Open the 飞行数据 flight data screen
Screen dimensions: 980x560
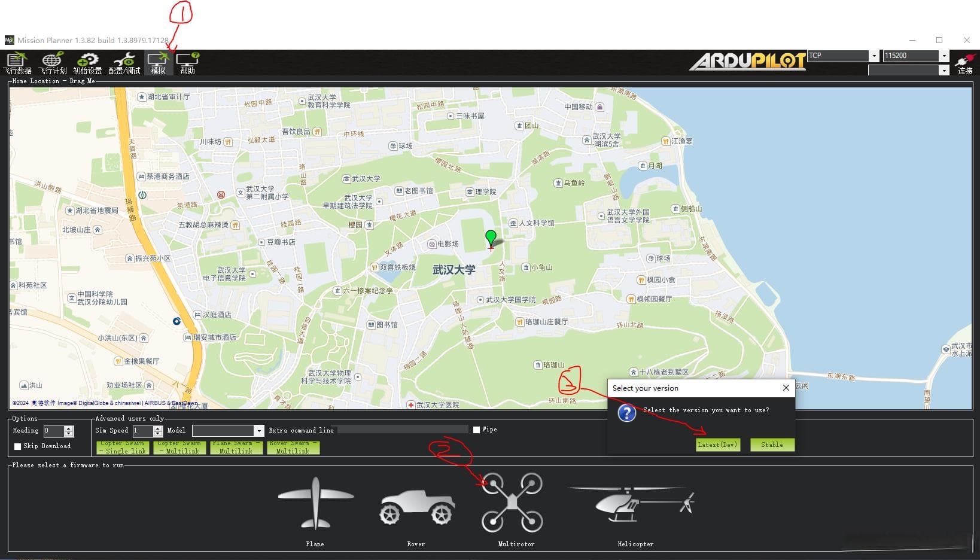click(x=17, y=63)
